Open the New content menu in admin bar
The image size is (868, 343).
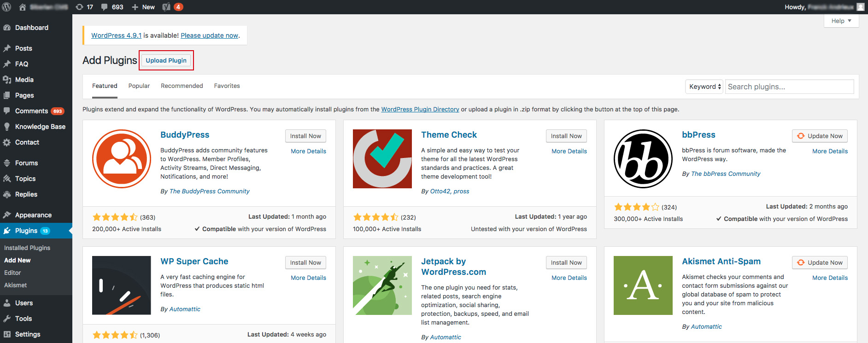143,7
